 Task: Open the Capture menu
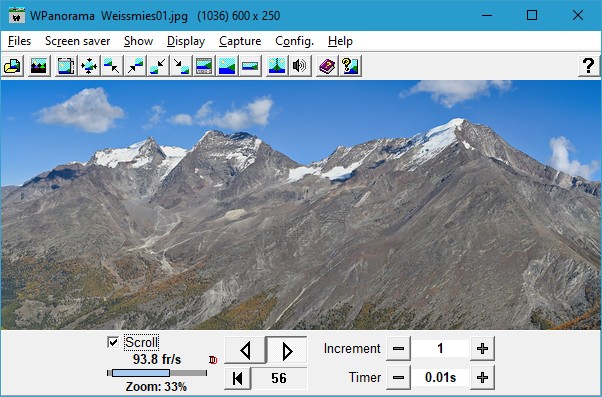(240, 41)
